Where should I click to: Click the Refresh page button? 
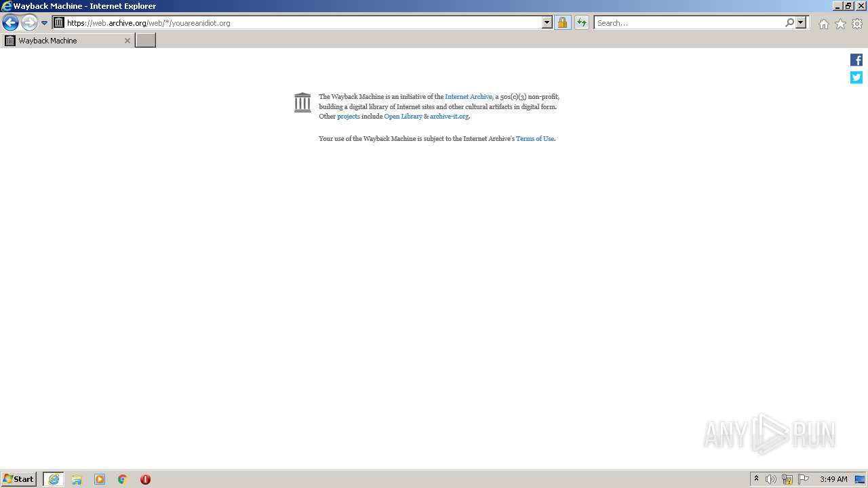[x=582, y=22]
